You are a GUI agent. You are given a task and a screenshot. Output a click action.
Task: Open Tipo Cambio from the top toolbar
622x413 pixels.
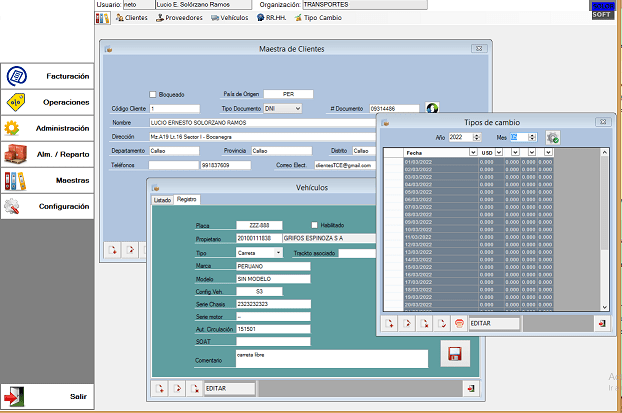coord(320,18)
